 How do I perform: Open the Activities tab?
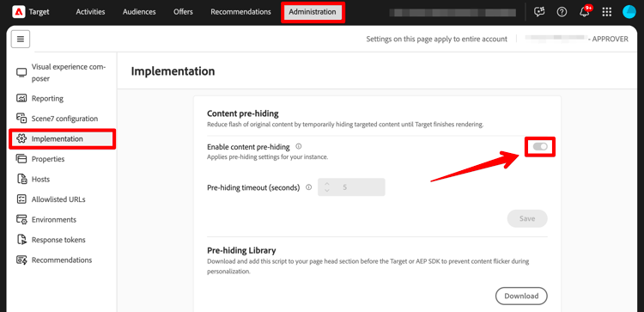pyautogui.click(x=90, y=12)
